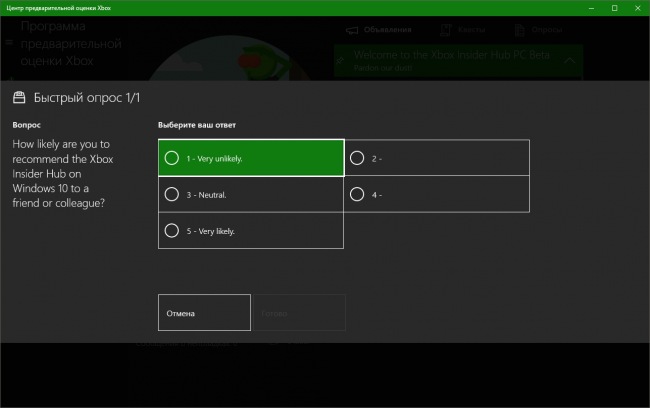Click the Отмена (Cancel) button
Screen dimensions: 650x408
[204, 313]
